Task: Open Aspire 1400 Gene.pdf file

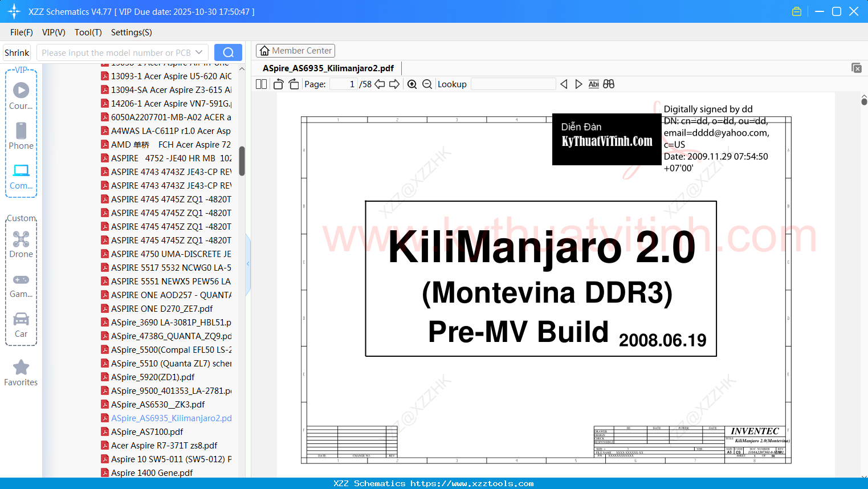Action: coord(147,472)
